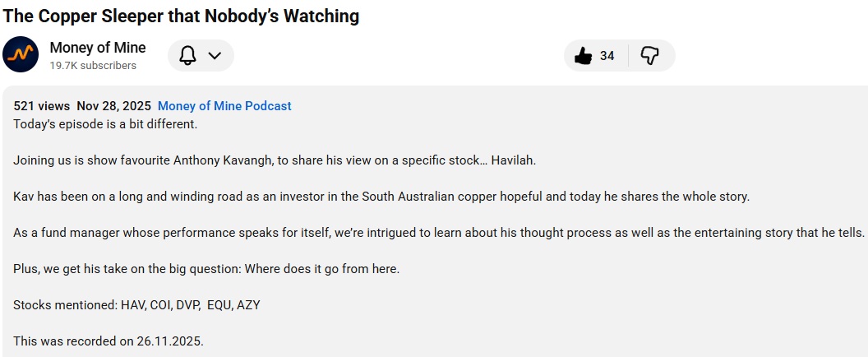
Task: Click the notification bell icon
Action: 188,55
